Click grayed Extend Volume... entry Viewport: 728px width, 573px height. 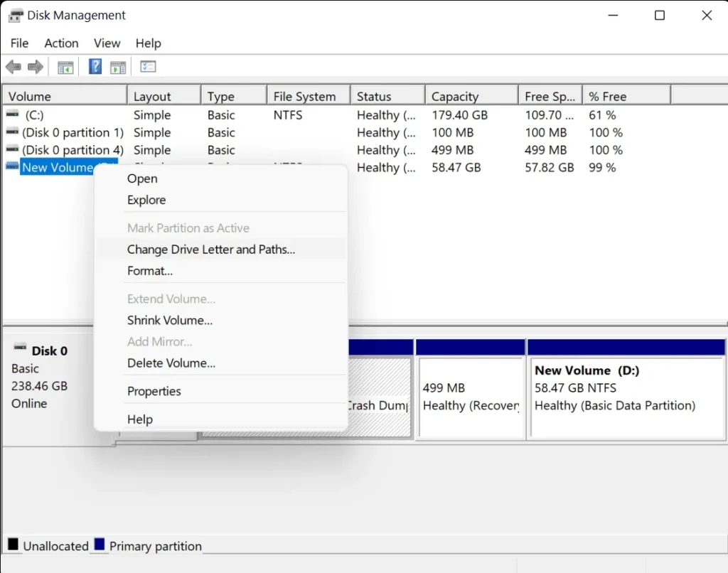coord(221,299)
